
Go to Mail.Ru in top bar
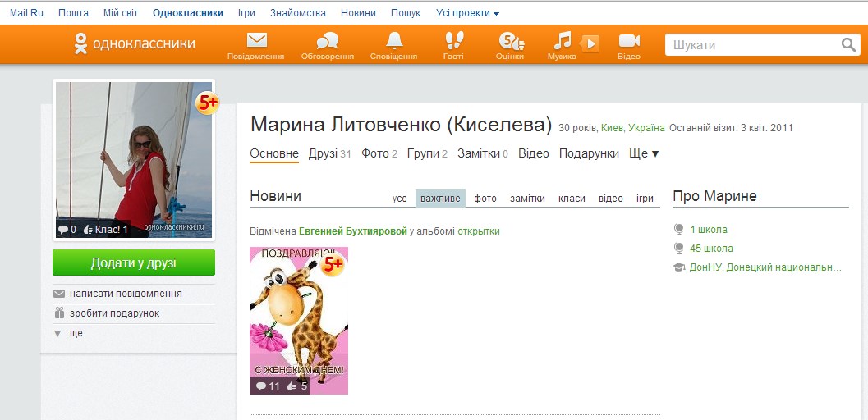26,12
